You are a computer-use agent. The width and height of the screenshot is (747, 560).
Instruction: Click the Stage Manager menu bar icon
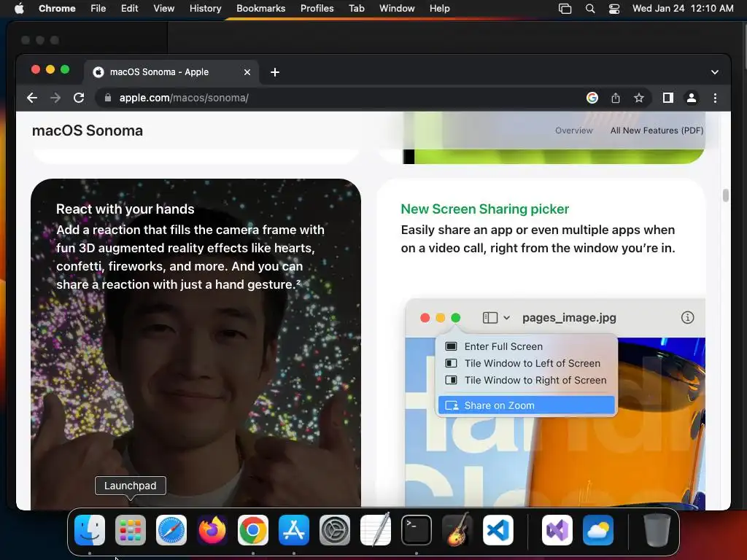point(565,9)
